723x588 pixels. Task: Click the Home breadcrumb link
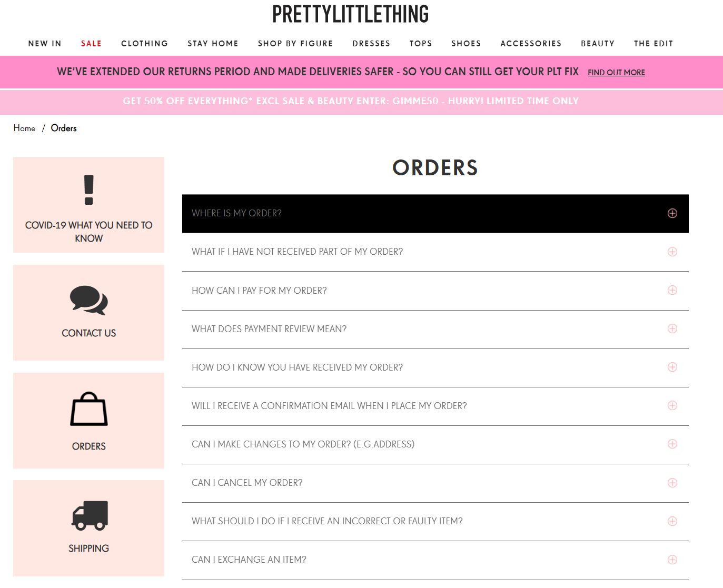[x=24, y=128]
